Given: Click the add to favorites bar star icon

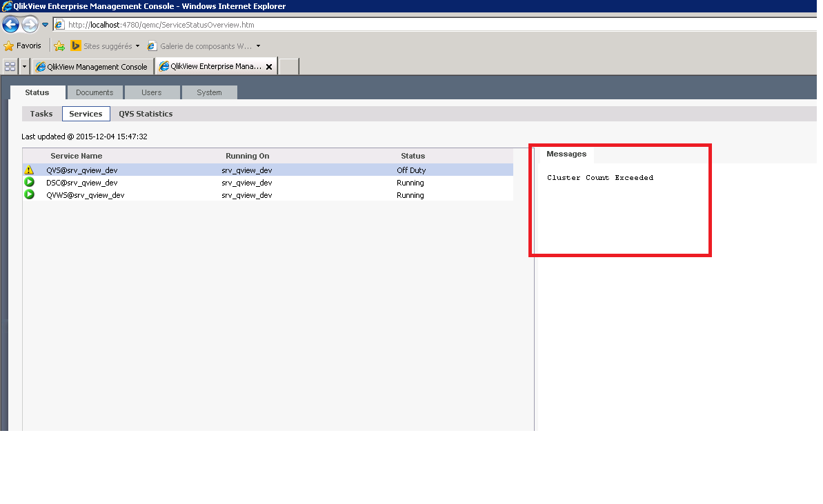Looking at the screenshot, I should pyautogui.click(x=59, y=46).
